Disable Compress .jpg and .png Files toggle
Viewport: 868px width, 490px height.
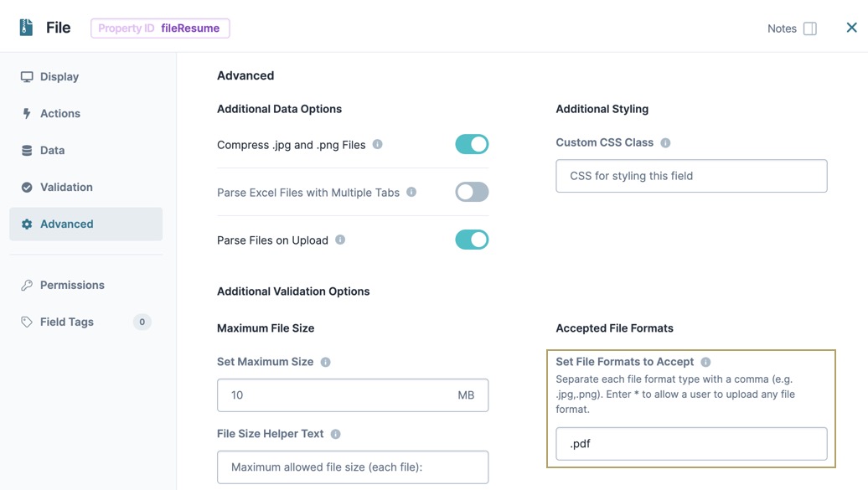[x=472, y=145]
